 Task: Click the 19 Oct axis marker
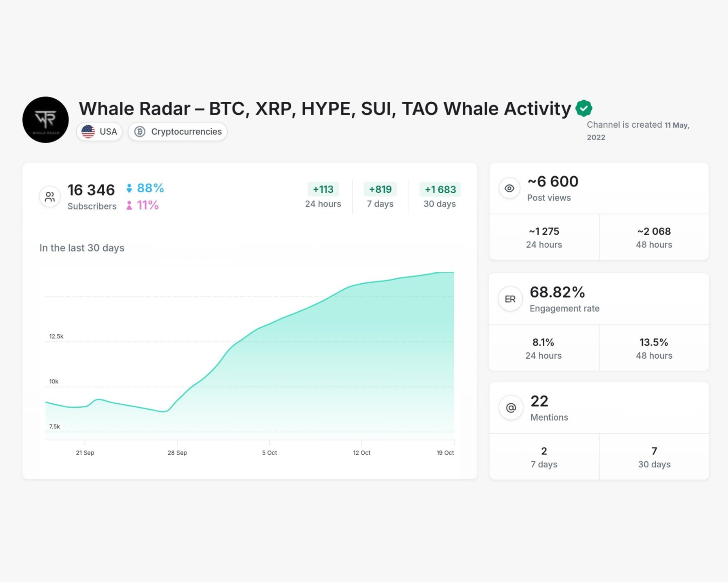pos(445,452)
